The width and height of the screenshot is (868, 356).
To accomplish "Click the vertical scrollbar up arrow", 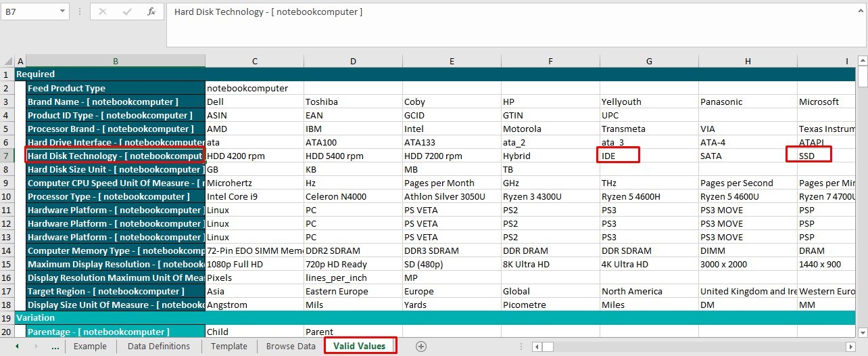I will point(862,61).
